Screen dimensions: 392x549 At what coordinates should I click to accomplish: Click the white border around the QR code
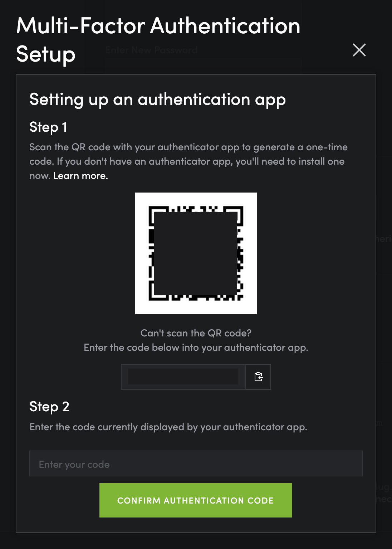click(141, 307)
